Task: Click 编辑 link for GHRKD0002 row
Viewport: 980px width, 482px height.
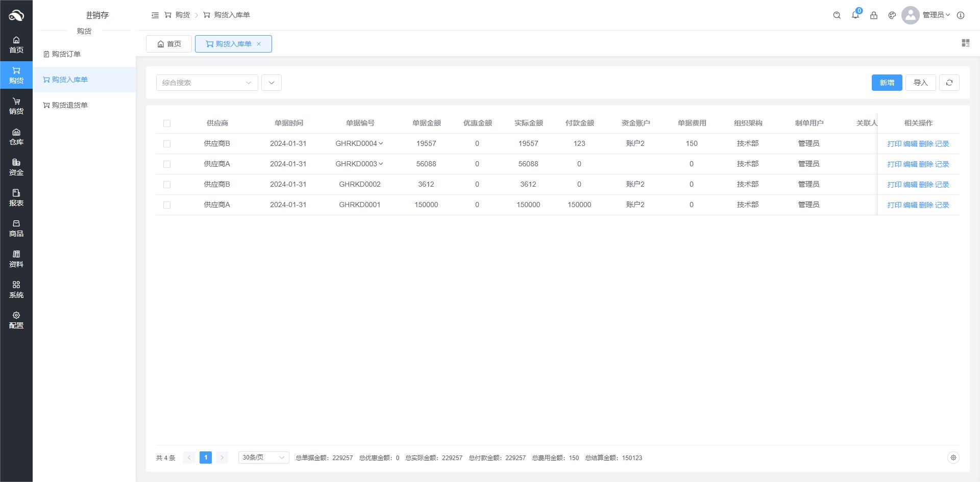Action: [x=910, y=185]
